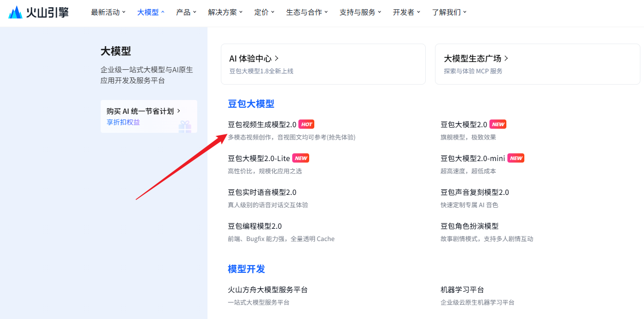Open 豆包声音复刻模型2.0
This screenshot has width=644, height=319.
click(x=475, y=192)
